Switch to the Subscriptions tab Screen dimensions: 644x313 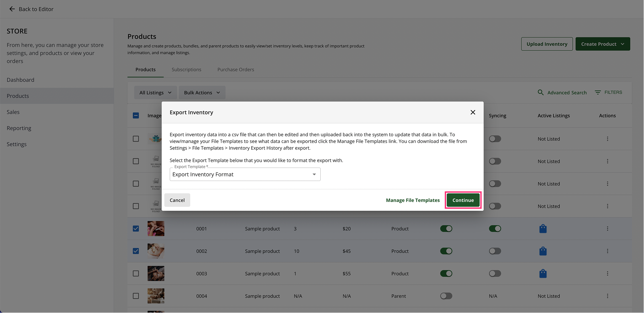tap(186, 70)
